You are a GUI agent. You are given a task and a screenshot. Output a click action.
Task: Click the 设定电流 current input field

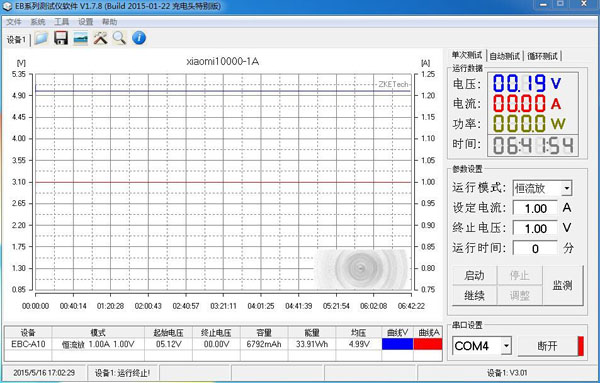535,209
